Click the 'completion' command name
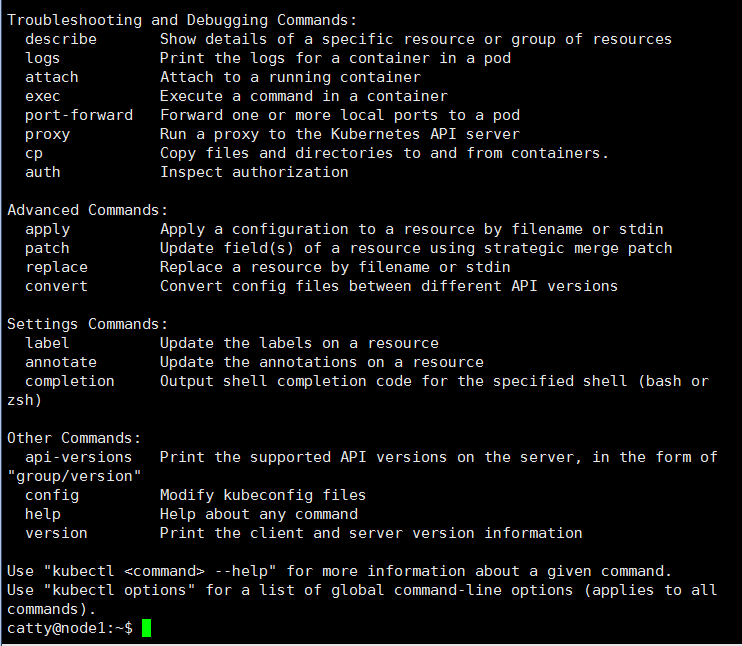Viewport: 742px width, 646px height. (x=70, y=381)
